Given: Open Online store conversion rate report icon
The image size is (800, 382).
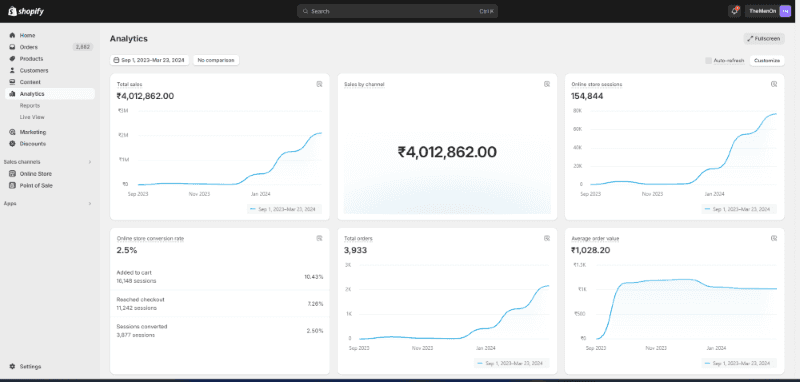Looking at the screenshot, I should [319, 238].
